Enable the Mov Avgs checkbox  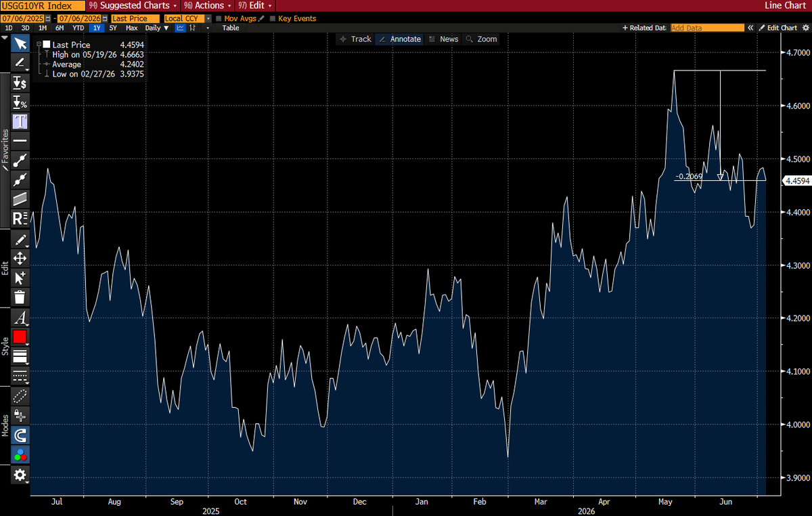(219, 19)
